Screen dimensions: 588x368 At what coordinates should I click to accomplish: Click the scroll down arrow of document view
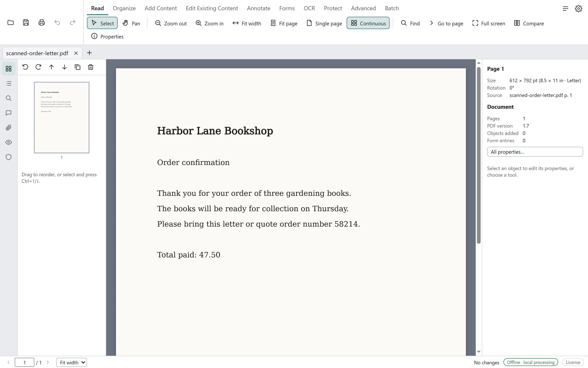479,352
